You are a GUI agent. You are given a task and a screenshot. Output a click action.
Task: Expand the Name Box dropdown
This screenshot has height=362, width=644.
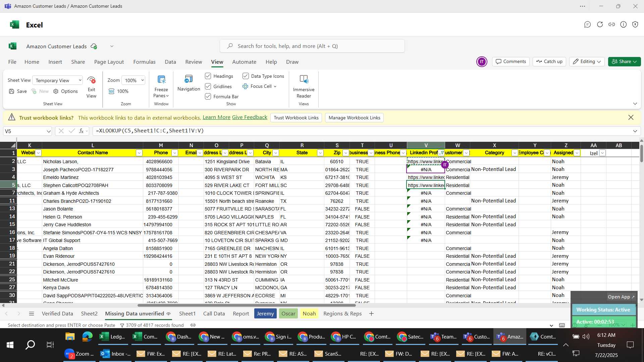[x=49, y=131]
